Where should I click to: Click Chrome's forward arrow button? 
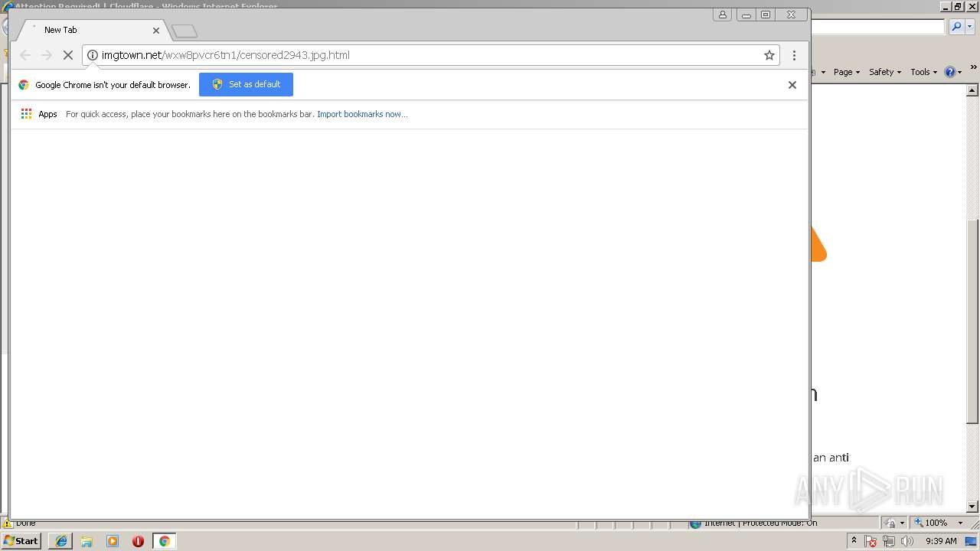tap(46, 55)
